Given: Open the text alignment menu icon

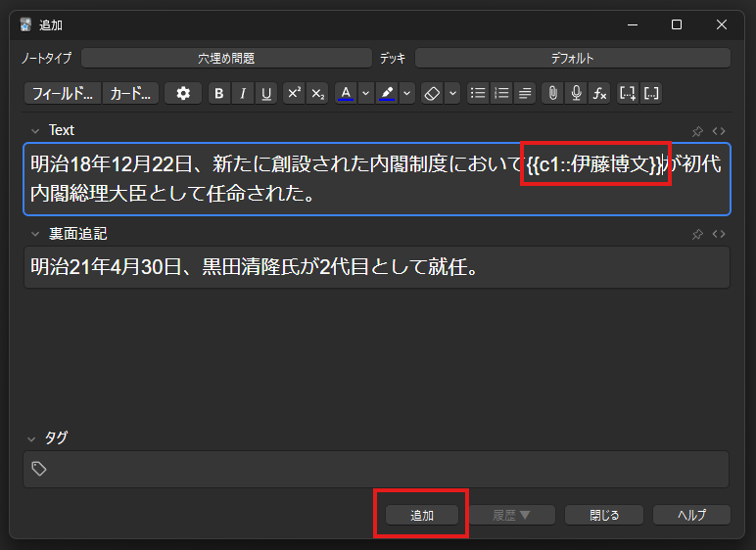Looking at the screenshot, I should pyautogui.click(x=525, y=94).
